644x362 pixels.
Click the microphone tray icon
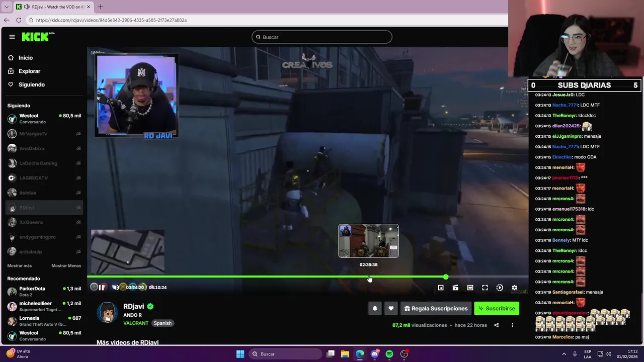click(575, 354)
